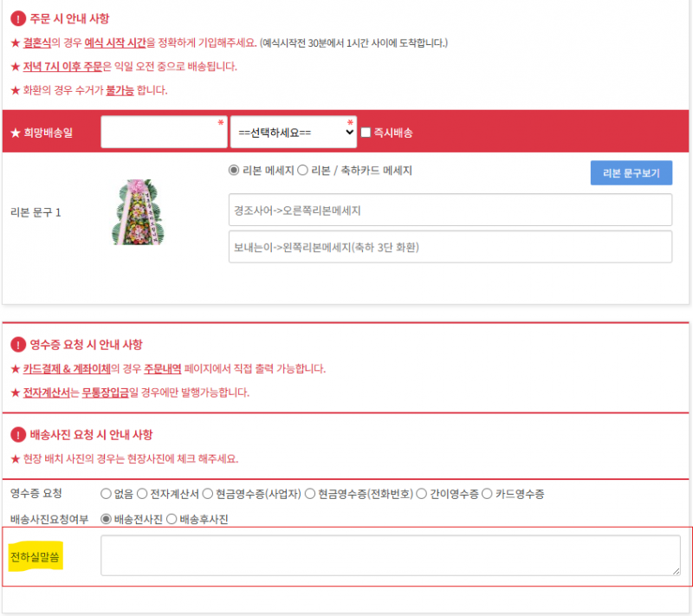693x616 pixels.
Task: Click the underlined 전자계산서 notice text
Action: [x=47, y=392]
